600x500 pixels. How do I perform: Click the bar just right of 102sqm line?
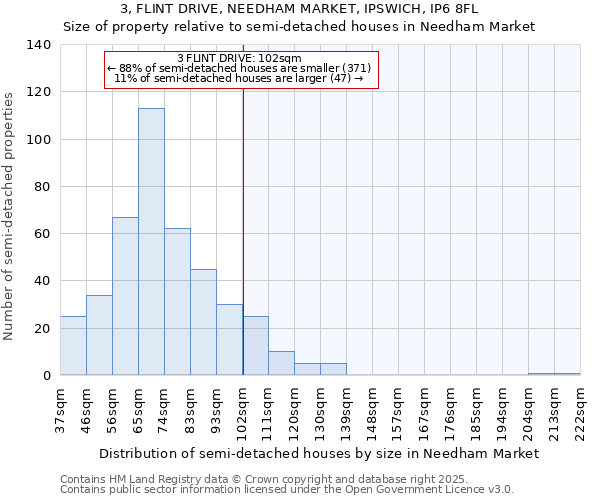pos(256,346)
